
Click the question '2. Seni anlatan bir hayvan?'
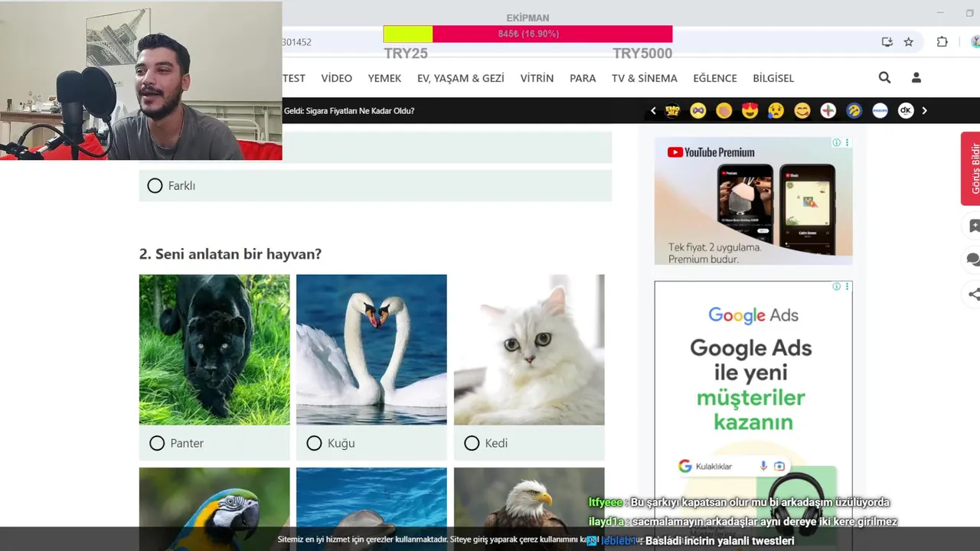pos(230,254)
